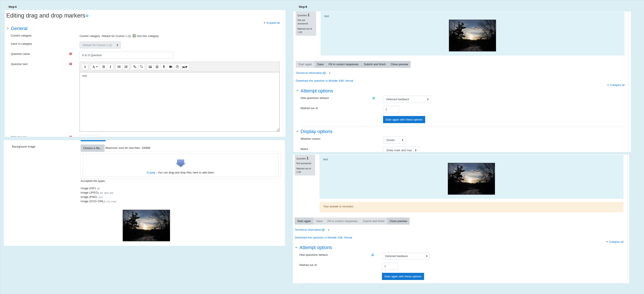Click the unlink broken-chain icon
The height and width of the screenshot is (294, 644).
(142, 67)
